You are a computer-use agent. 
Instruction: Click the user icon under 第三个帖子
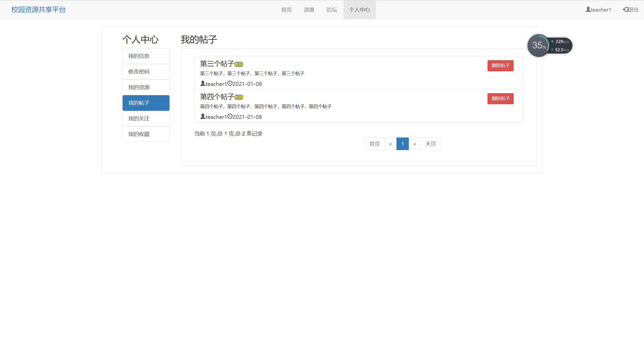203,83
